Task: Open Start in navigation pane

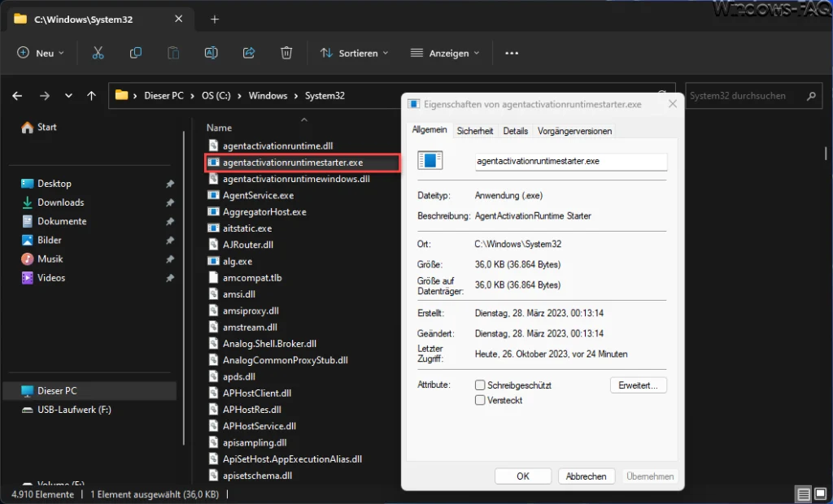Action: pyautogui.click(x=39, y=127)
